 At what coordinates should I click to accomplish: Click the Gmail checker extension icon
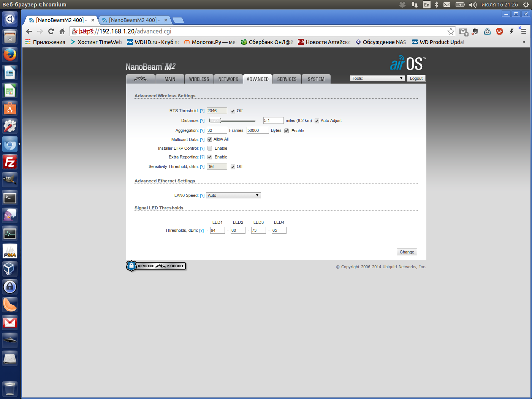tap(463, 32)
